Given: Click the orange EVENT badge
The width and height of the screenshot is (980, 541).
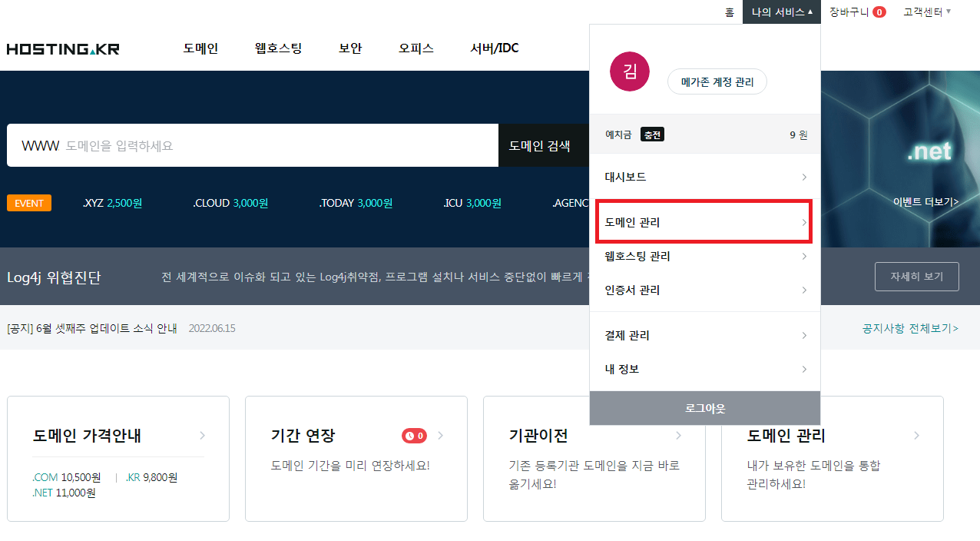Looking at the screenshot, I should pos(28,203).
